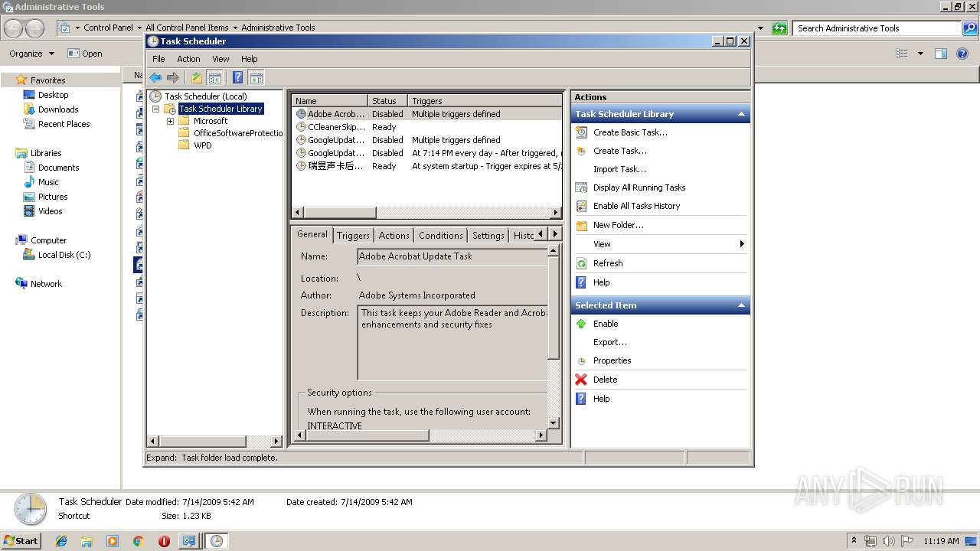Open the View menu in Task Scheduler
The width and height of the screenshot is (980, 551).
click(220, 59)
